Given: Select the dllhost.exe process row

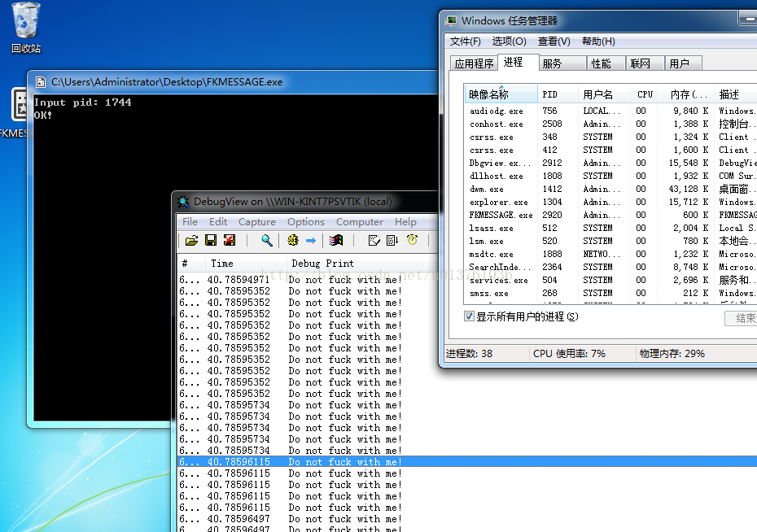Looking at the screenshot, I should tap(610, 176).
